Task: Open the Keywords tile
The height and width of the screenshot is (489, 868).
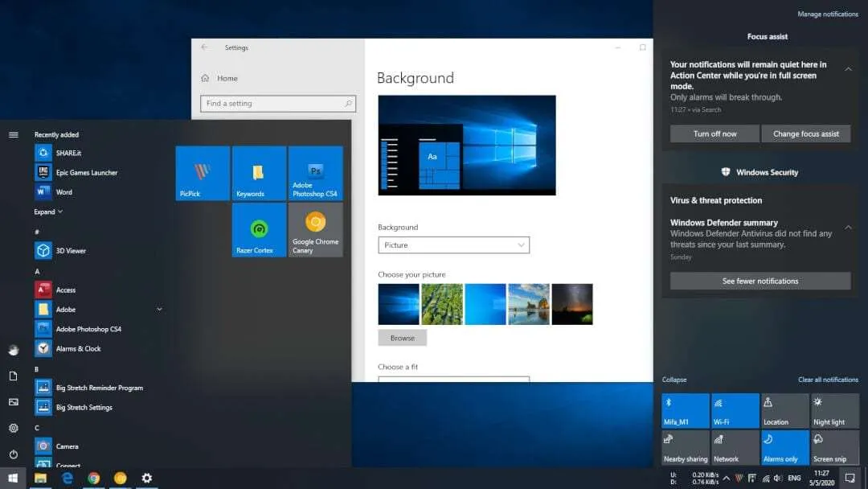Action: pos(259,173)
